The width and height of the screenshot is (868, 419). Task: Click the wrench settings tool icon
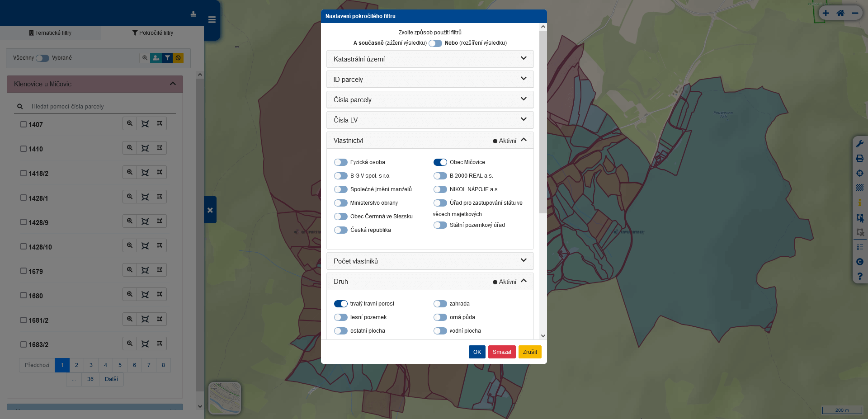click(x=860, y=144)
